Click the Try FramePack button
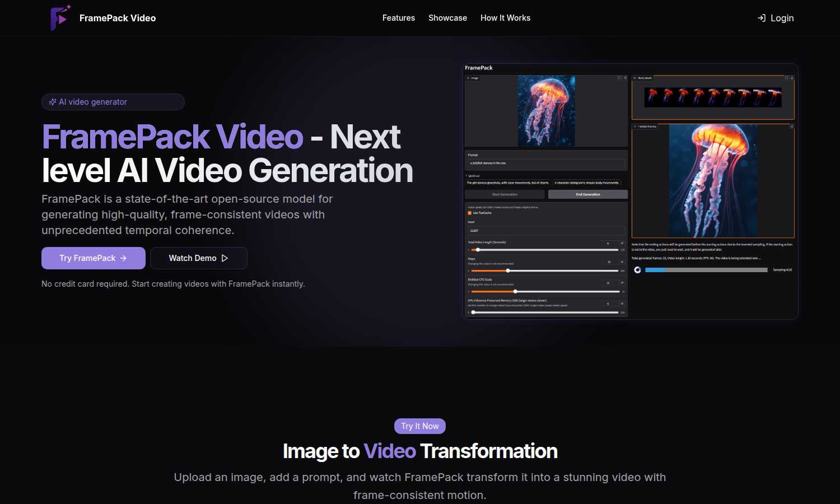 (x=94, y=258)
